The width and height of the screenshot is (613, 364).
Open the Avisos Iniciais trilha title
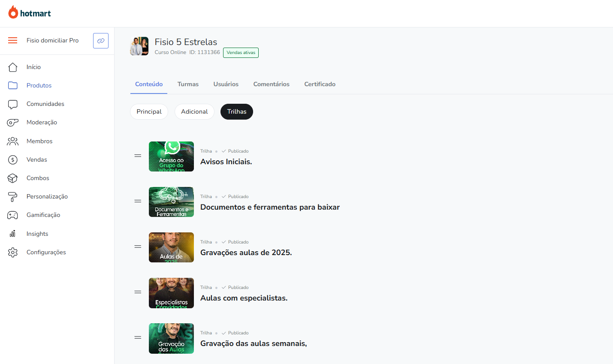tap(226, 162)
